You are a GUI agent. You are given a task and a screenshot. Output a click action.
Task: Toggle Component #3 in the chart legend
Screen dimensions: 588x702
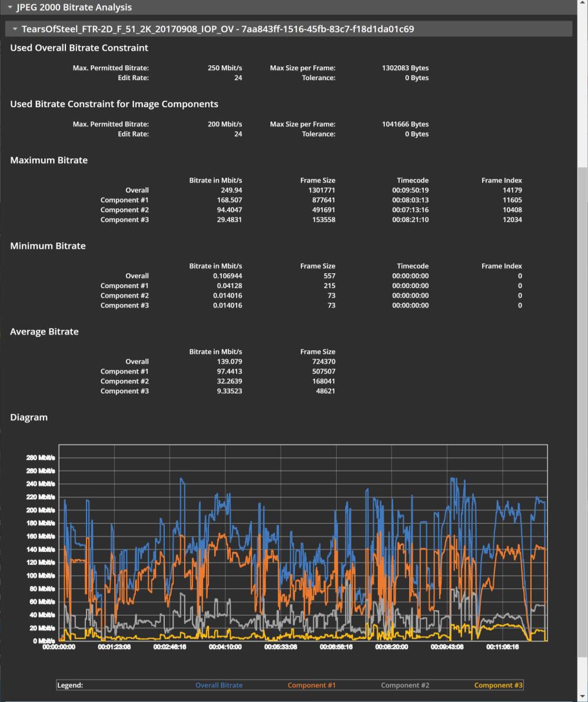point(498,685)
